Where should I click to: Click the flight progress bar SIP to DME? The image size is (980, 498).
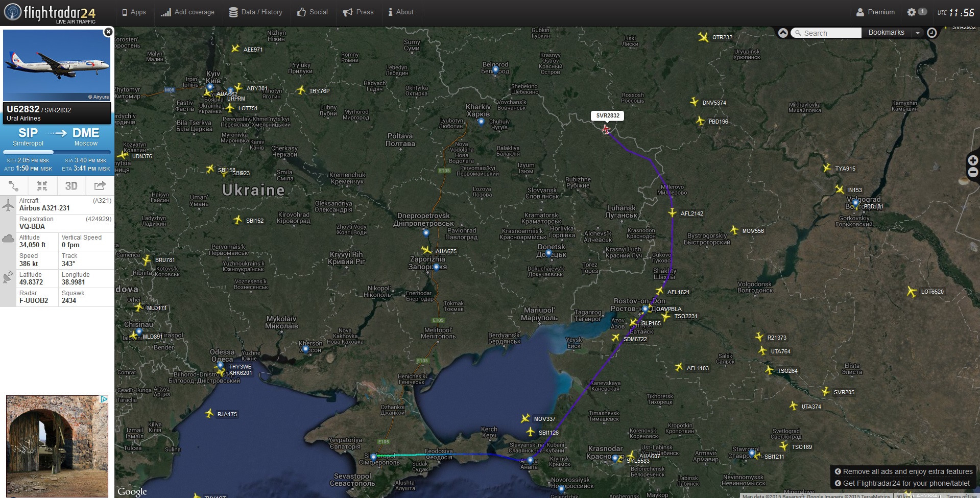coord(57,152)
